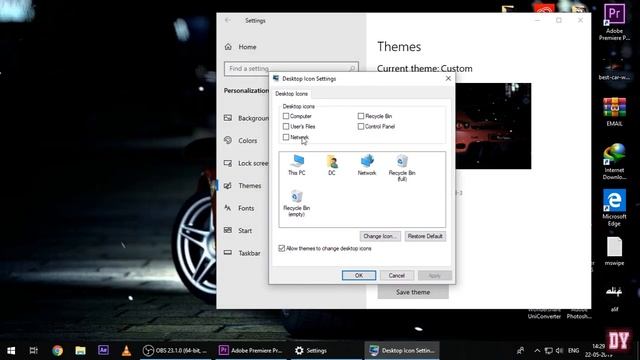Switch to Desktop Icon Settings taskbar button

[402, 350]
